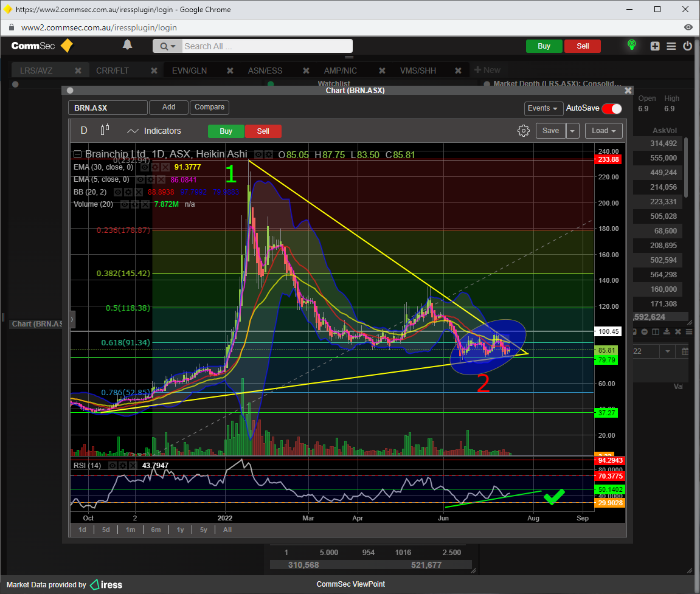Change chart type with candlestick icon

click(x=105, y=130)
